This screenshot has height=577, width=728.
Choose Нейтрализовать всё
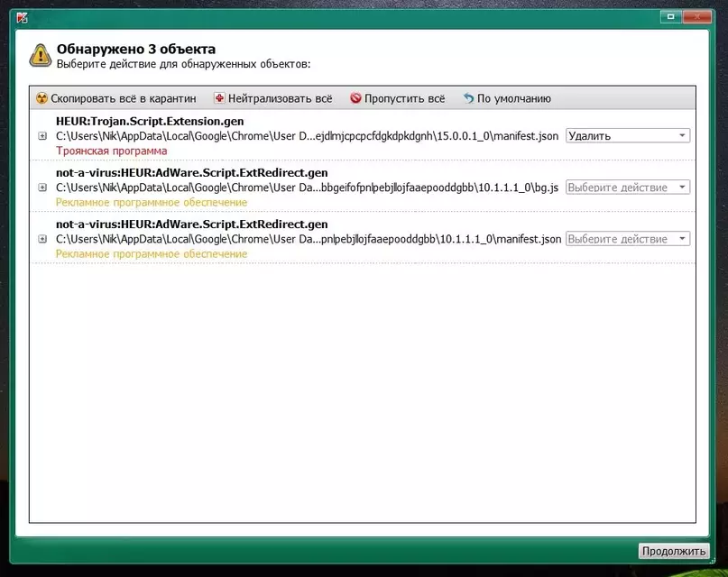pyautogui.click(x=273, y=98)
